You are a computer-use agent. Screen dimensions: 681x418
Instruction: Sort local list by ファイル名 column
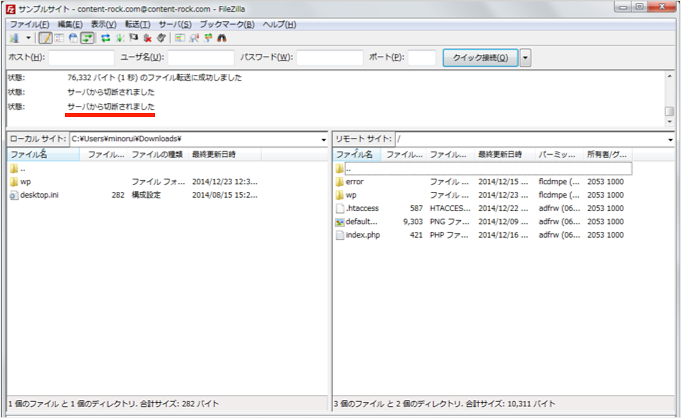coord(43,155)
